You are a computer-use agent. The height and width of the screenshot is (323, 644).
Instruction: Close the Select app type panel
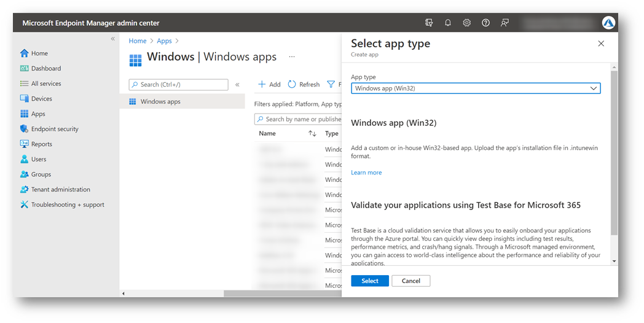tap(601, 44)
